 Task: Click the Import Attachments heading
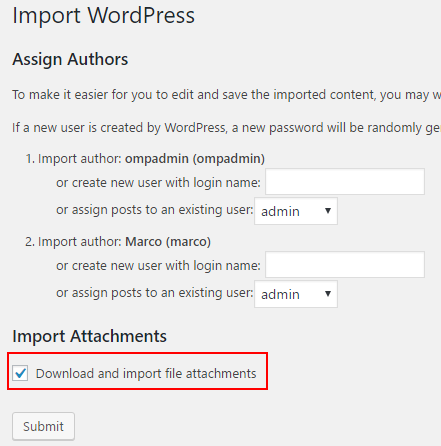[x=89, y=336]
